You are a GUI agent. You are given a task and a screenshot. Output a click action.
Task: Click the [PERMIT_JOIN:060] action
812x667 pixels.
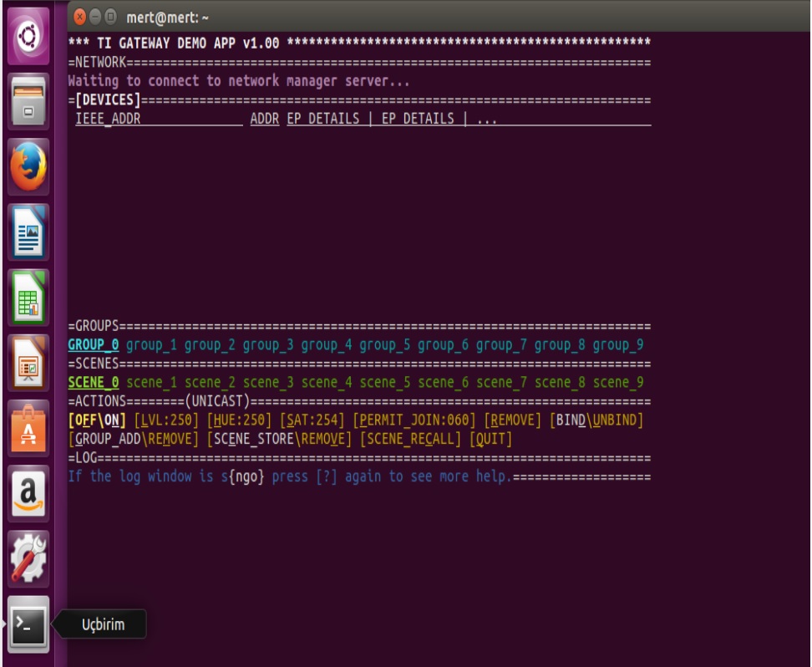(414, 420)
